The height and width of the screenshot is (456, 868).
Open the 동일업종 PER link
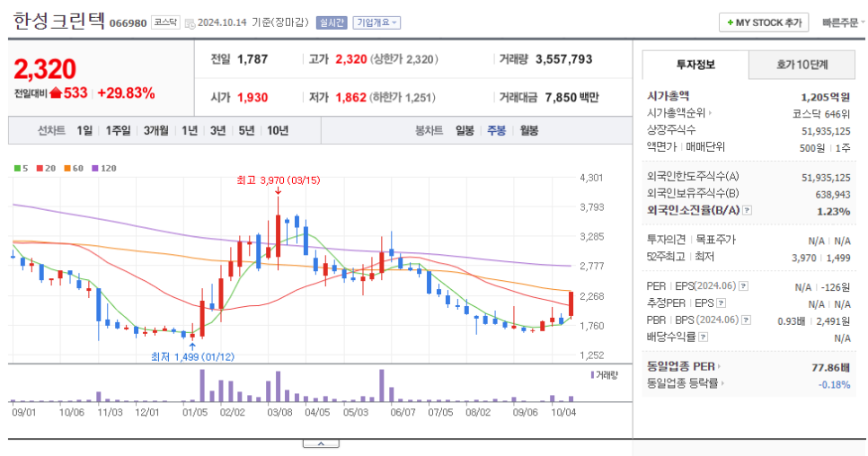684,366
